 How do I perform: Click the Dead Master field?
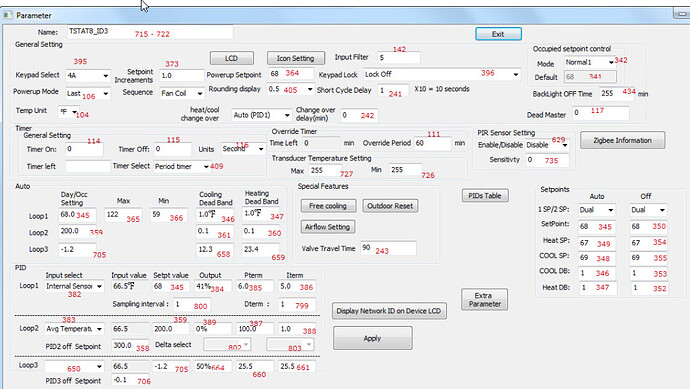(x=600, y=113)
